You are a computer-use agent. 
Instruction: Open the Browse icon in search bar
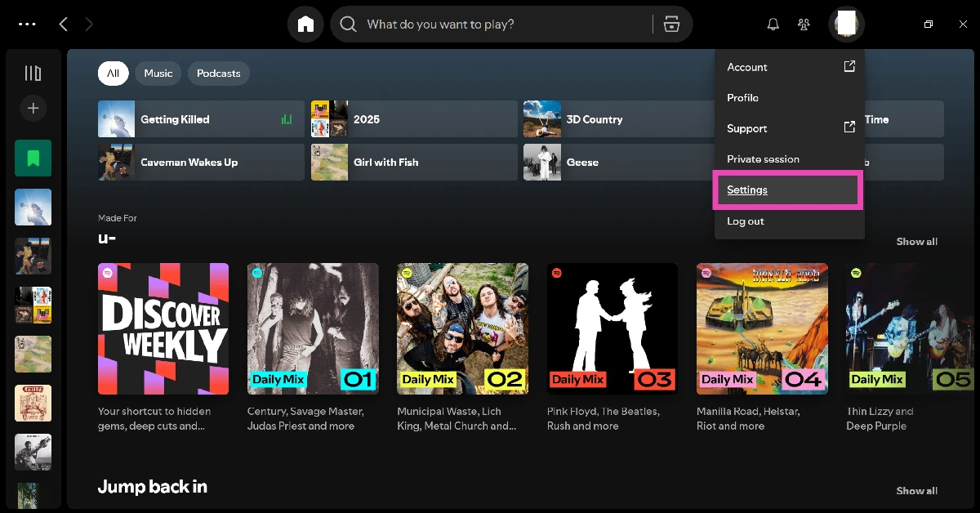click(671, 25)
